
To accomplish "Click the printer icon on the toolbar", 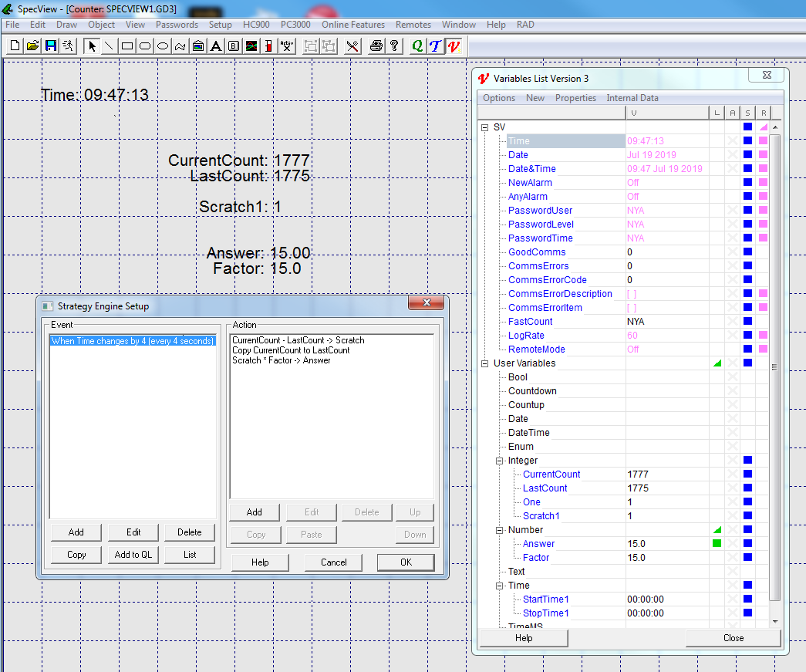I will (x=376, y=46).
